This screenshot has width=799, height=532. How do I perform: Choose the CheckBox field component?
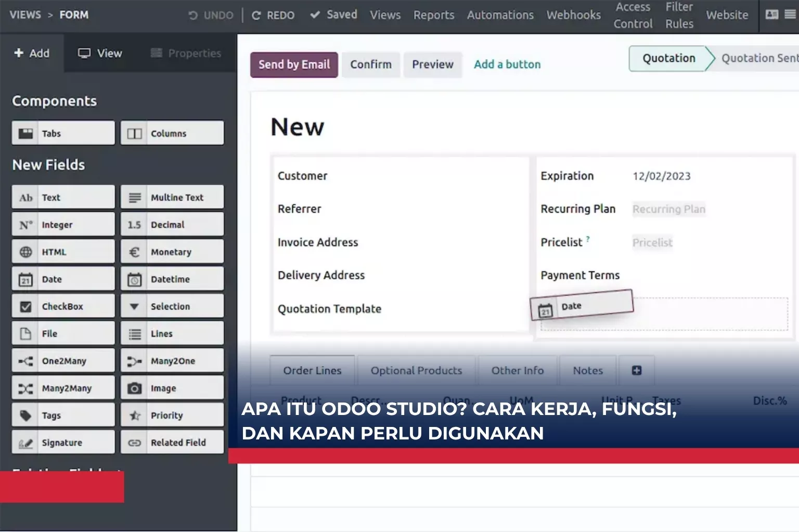pyautogui.click(x=63, y=306)
